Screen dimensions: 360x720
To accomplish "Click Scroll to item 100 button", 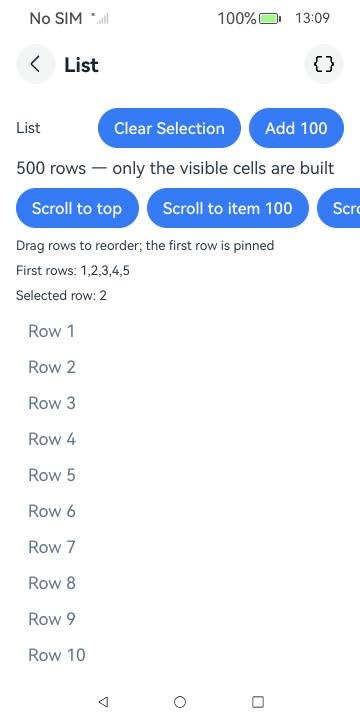I will (x=228, y=208).
